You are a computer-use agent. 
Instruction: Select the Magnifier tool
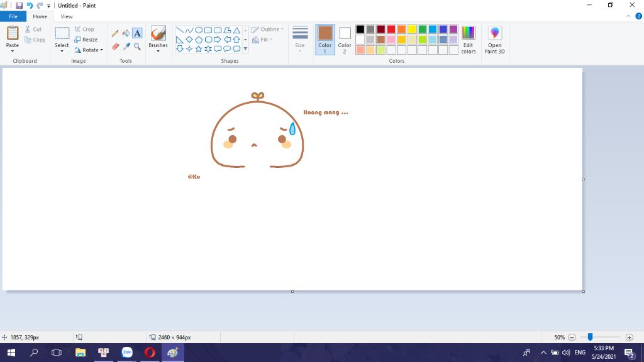pos(137,47)
